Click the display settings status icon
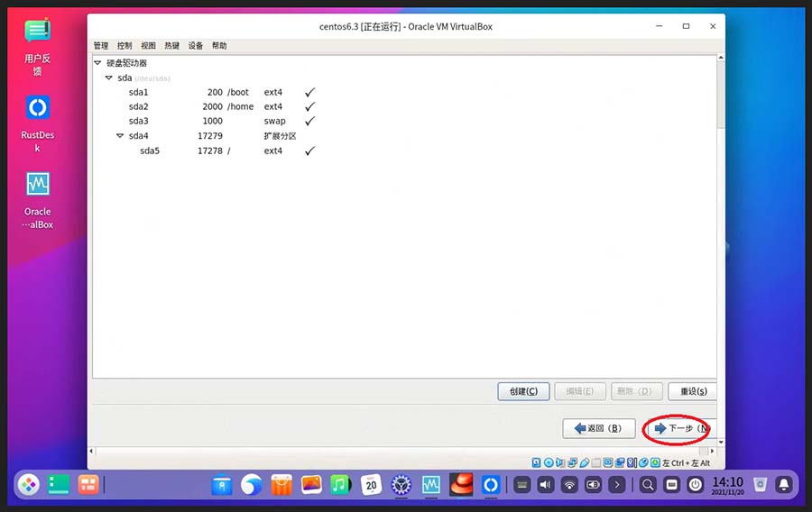Screen dimensions: 812x512 click(x=607, y=462)
